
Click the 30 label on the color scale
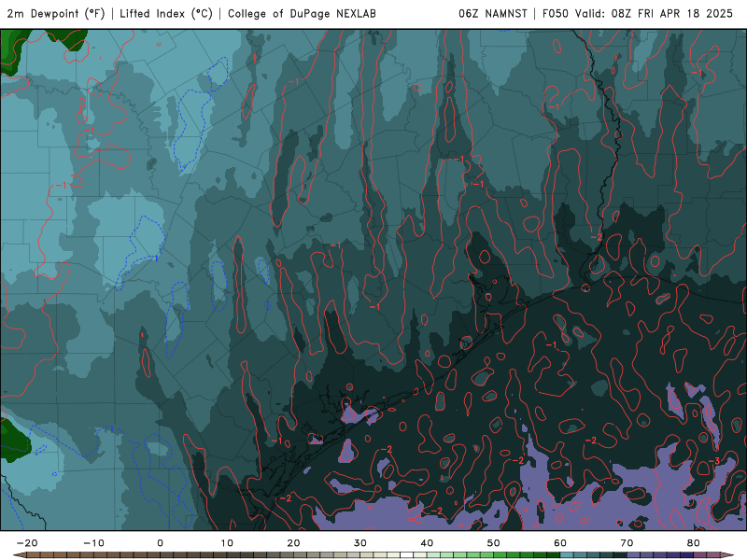pyautogui.click(x=360, y=543)
